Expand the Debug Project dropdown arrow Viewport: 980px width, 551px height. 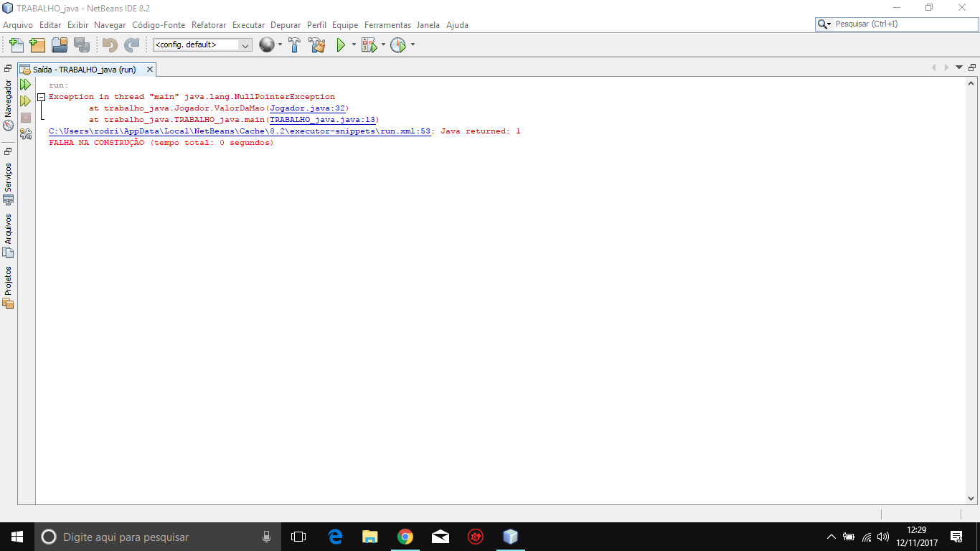tap(383, 44)
